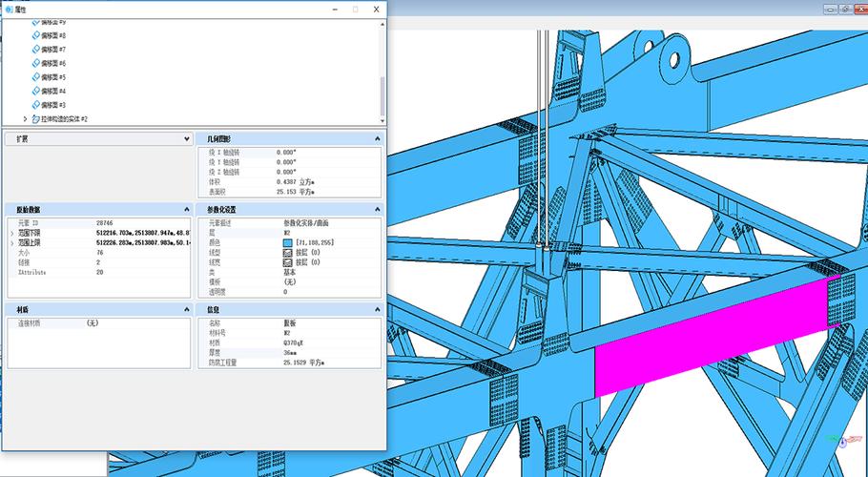Screen dimensions: 868x477
Task: Click the extruded solid icon beside #2
Action: tap(36, 118)
